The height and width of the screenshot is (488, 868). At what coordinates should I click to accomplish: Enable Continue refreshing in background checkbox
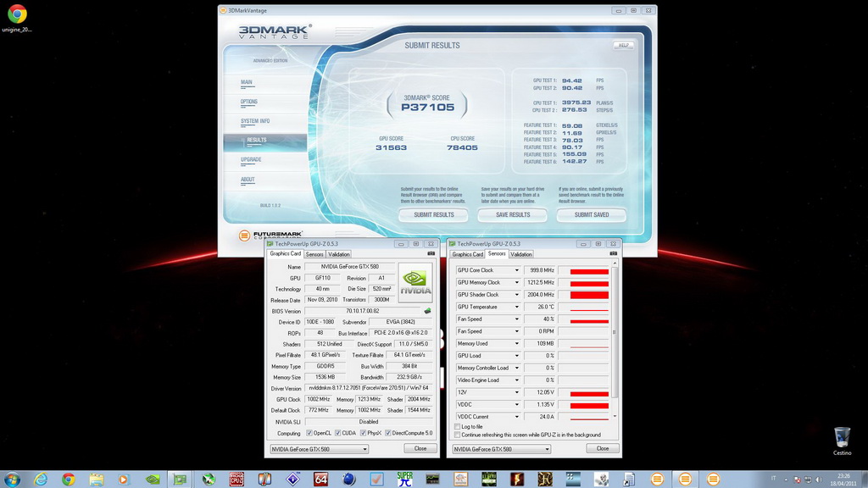tap(457, 435)
